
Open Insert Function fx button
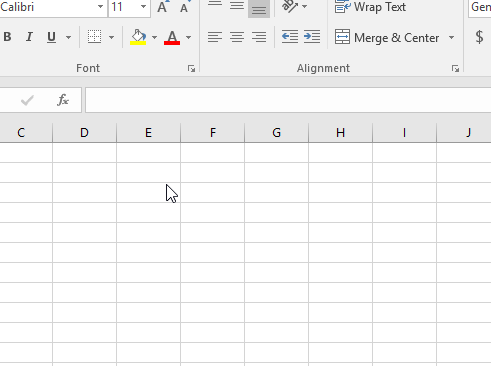[x=63, y=100]
